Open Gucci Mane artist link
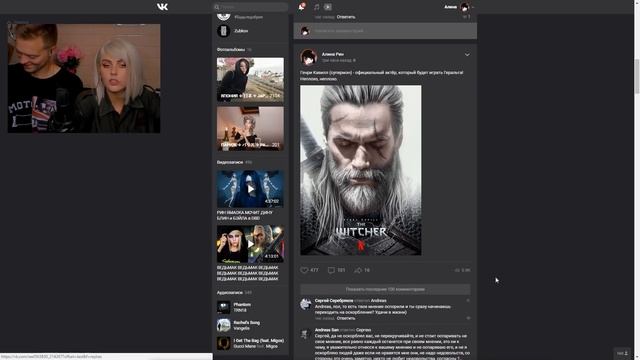The width and height of the screenshot is (640, 360). tap(244, 346)
